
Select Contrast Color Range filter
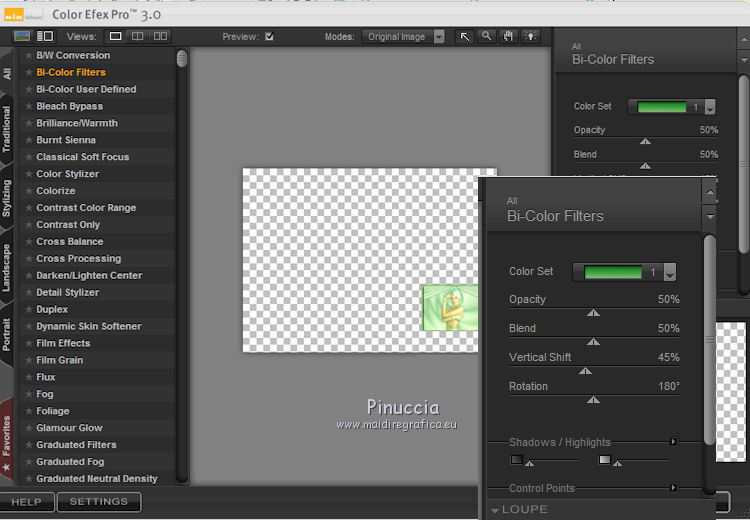86,208
